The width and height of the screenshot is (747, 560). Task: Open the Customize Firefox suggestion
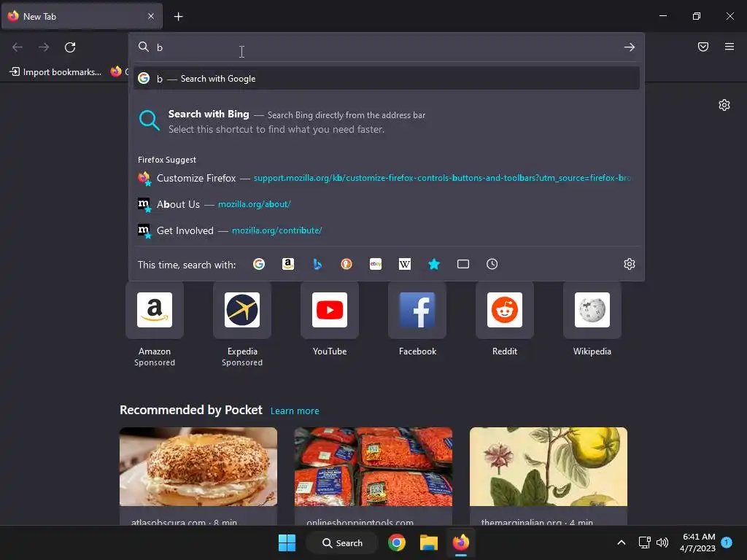tap(387, 178)
